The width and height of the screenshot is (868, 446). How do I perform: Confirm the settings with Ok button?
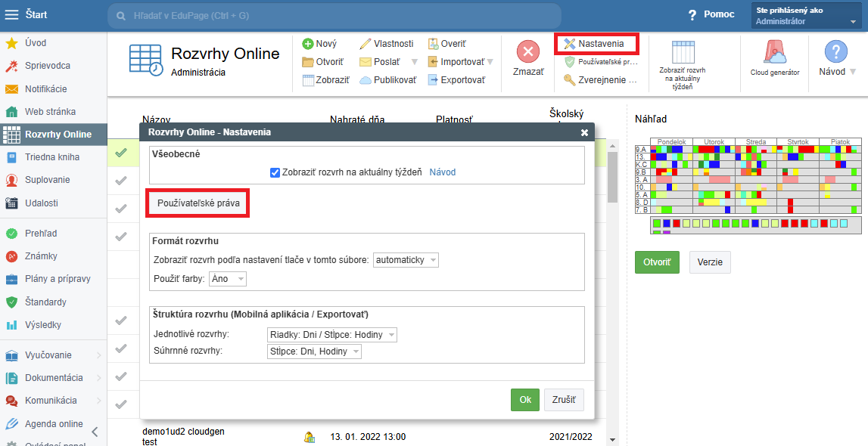click(x=524, y=400)
